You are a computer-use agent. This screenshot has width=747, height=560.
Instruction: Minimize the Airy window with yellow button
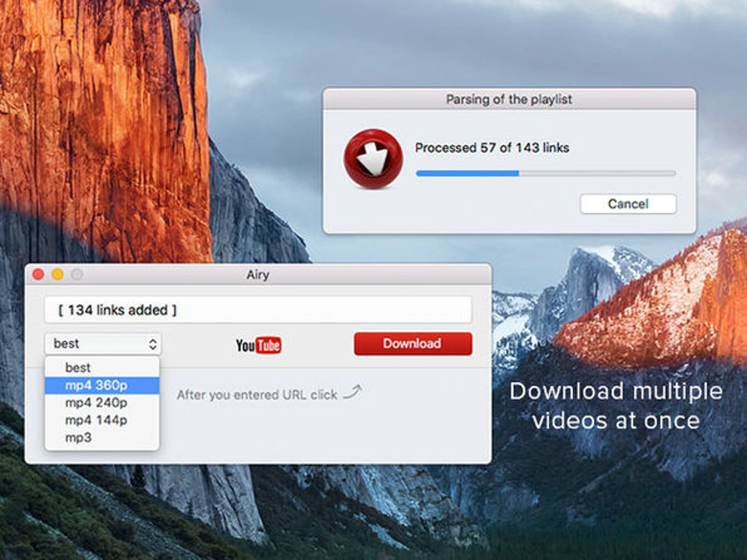click(x=57, y=274)
